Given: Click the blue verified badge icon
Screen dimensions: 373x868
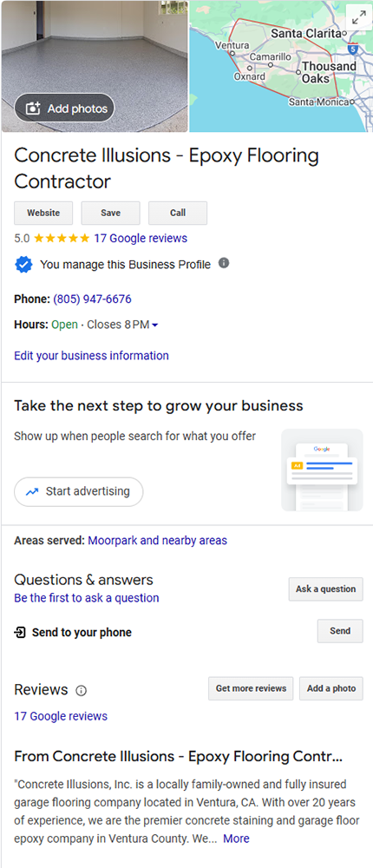Looking at the screenshot, I should point(23,265).
